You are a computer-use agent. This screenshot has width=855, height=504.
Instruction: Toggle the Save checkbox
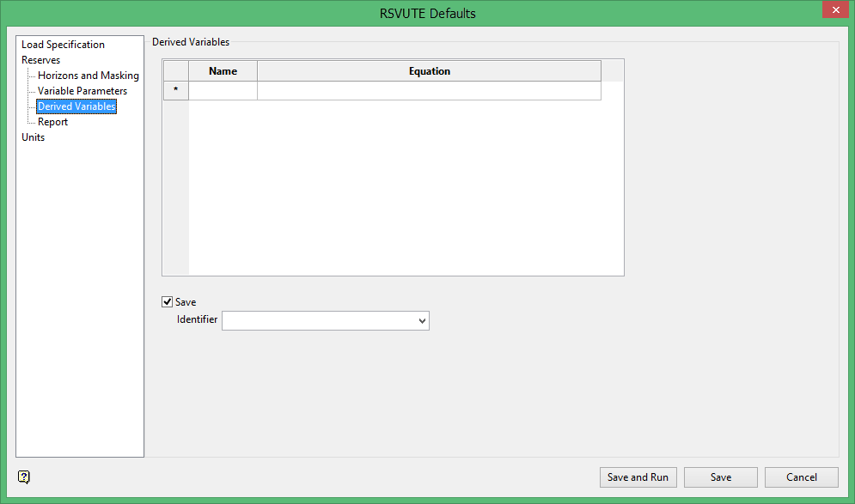[x=168, y=302]
